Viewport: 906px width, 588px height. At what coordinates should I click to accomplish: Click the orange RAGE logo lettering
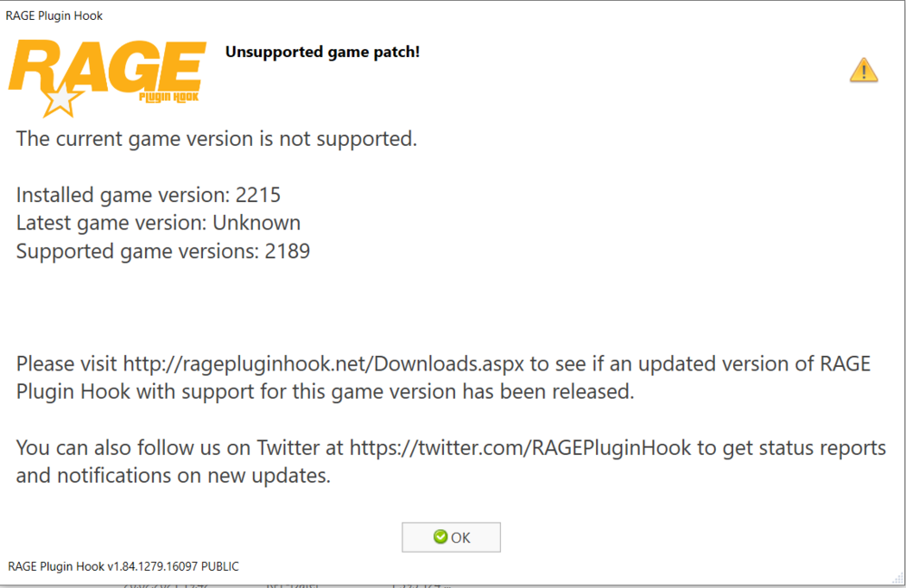point(108,66)
